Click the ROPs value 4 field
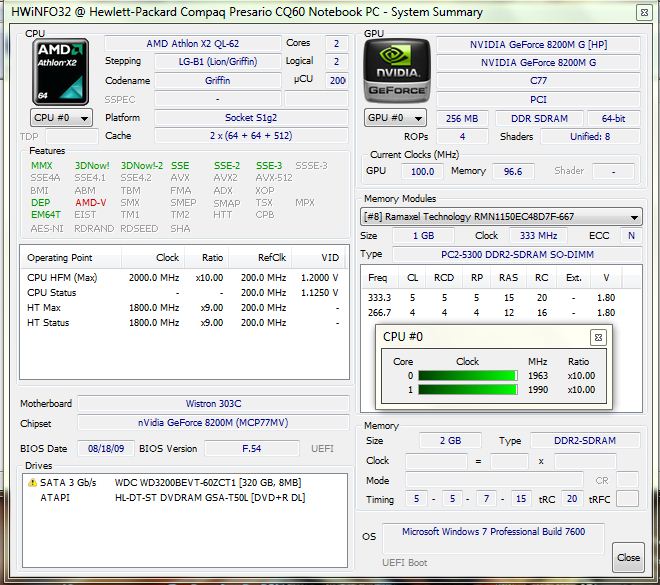Image resolution: width=660 pixels, height=585 pixels. 462,136
